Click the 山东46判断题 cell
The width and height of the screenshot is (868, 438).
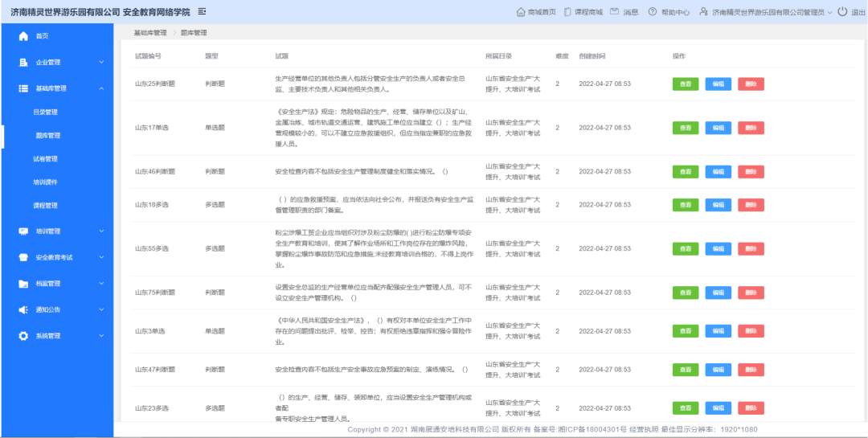tap(155, 172)
